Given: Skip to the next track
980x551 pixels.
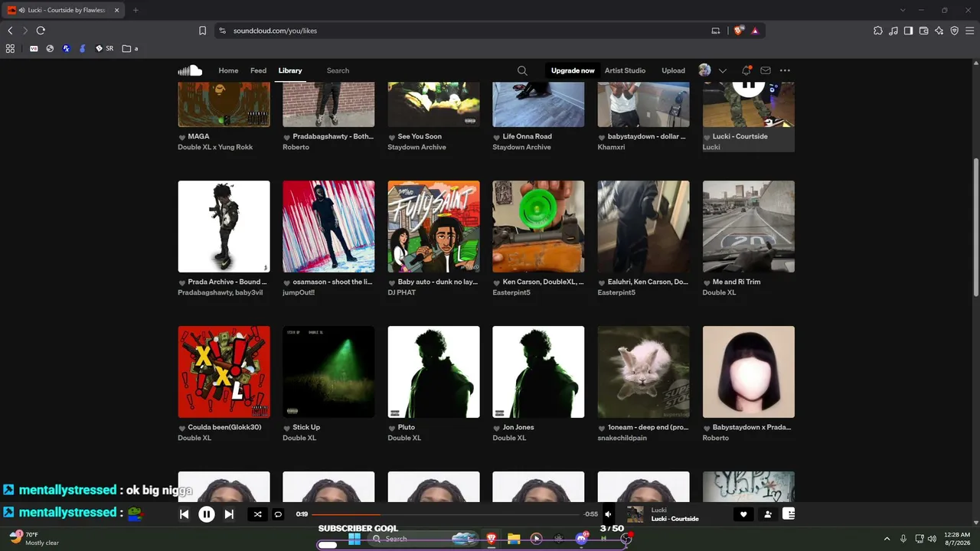Looking at the screenshot, I should pyautogui.click(x=229, y=514).
